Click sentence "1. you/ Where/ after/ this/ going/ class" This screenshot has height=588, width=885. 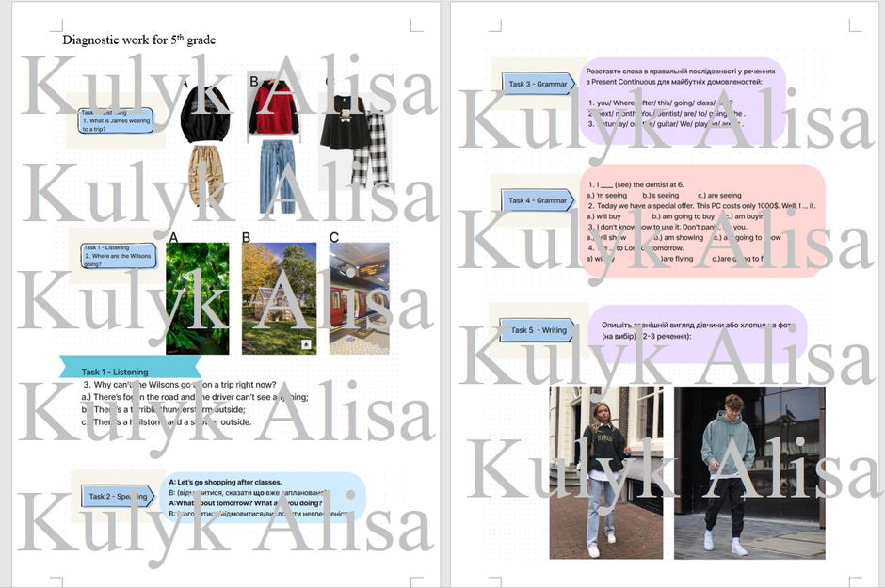click(x=660, y=103)
